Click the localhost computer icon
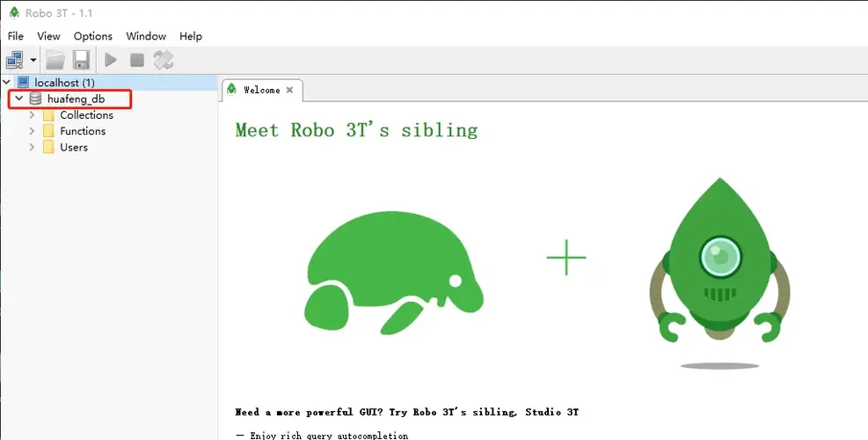Image resolution: width=868 pixels, height=440 pixels. tap(23, 82)
